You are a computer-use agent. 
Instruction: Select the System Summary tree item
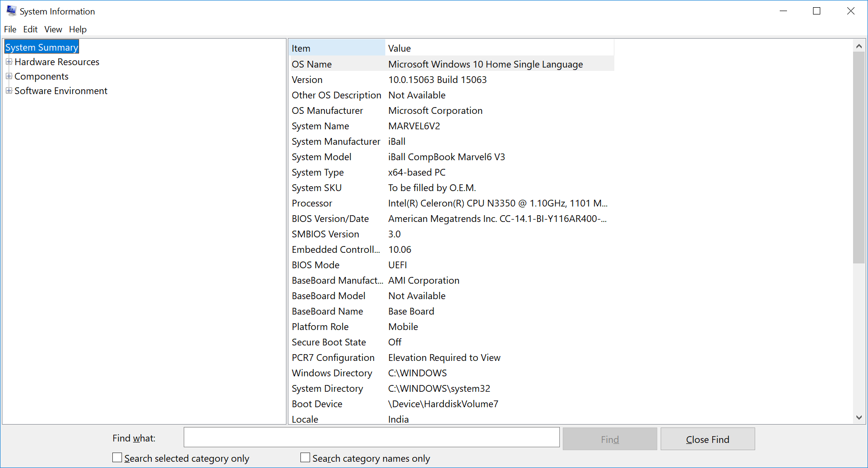pos(41,47)
